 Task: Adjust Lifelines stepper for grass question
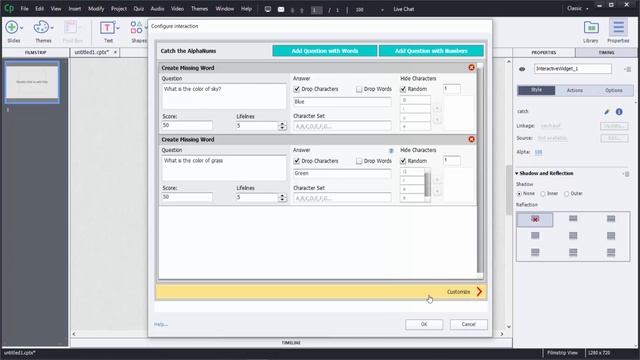point(282,198)
